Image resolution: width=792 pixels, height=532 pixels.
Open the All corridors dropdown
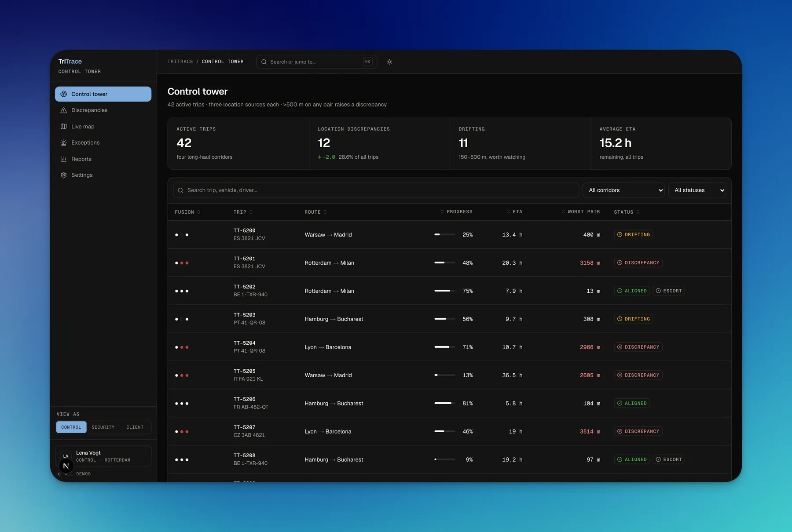(x=623, y=190)
